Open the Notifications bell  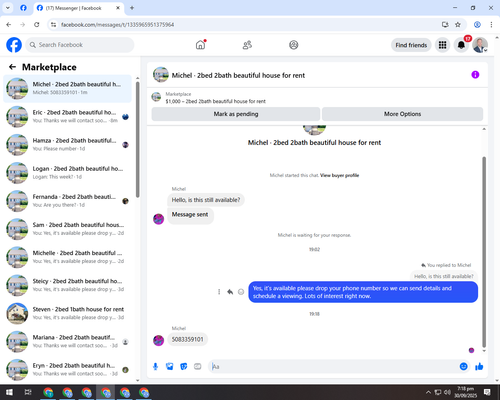pyautogui.click(x=461, y=45)
